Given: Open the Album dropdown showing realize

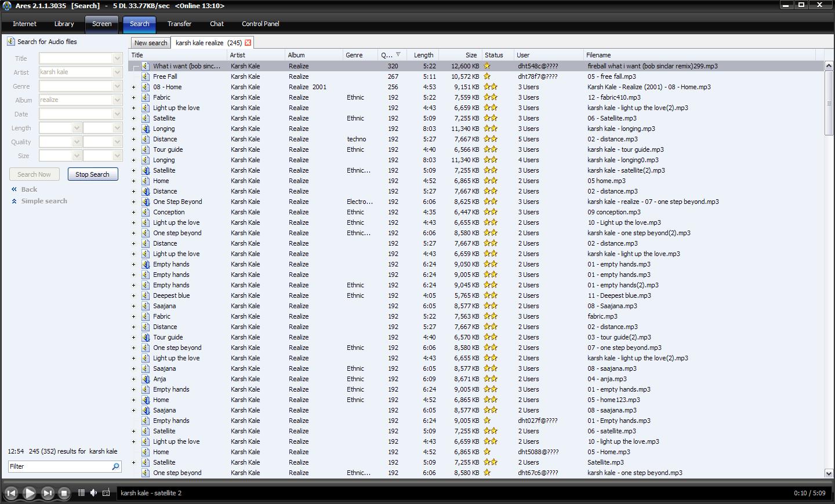Looking at the screenshot, I should (117, 100).
